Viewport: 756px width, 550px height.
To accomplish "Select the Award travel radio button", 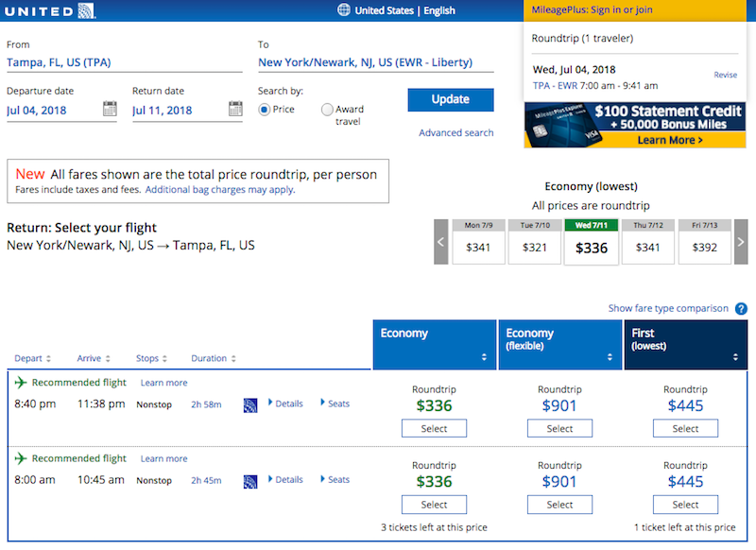I will pyautogui.click(x=327, y=110).
